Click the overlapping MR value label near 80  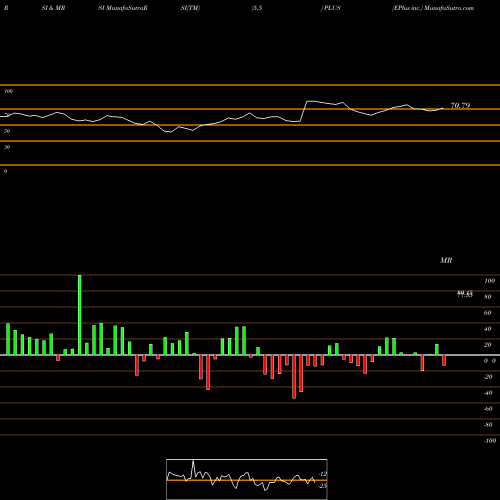[x=465, y=294]
